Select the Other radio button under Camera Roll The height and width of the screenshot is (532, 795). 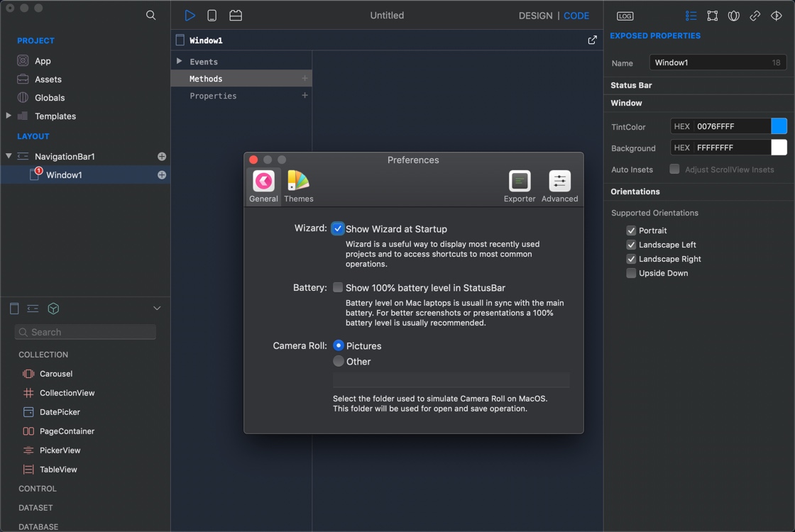click(x=339, y=361)
